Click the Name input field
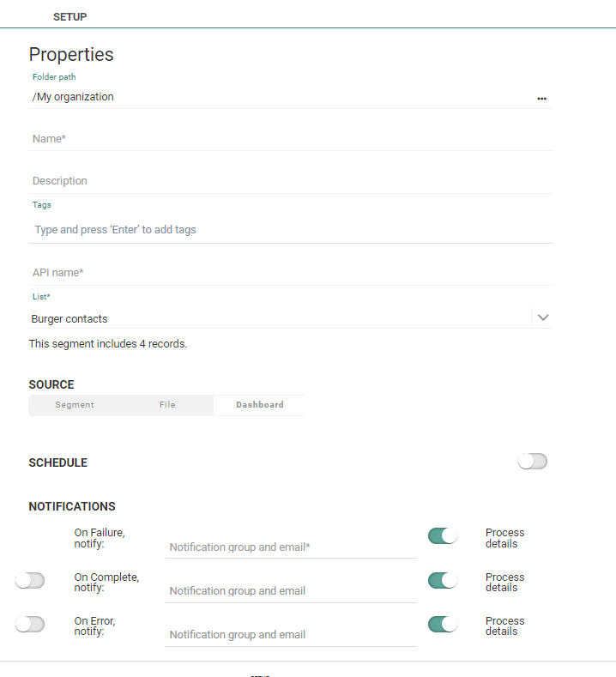 [290, 138]
